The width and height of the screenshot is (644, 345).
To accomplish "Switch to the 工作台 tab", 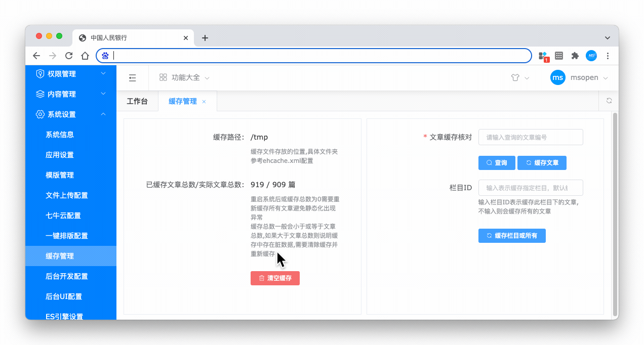I will click(x=137, y=101).
